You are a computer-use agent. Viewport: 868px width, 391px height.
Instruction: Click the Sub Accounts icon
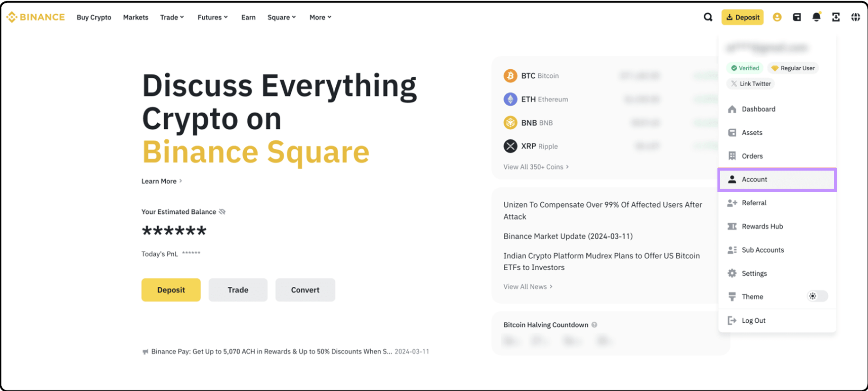[732, 250]
